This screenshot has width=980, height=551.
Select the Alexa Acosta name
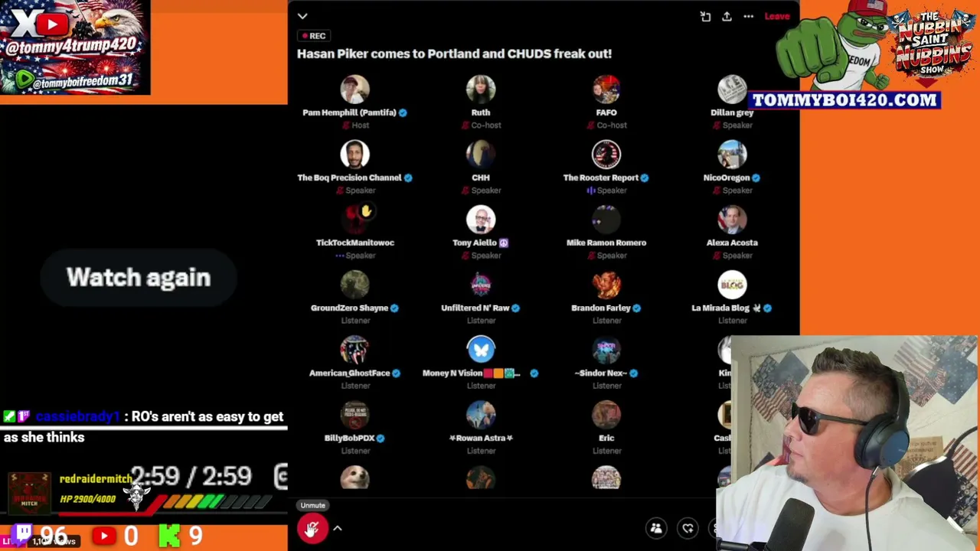coord(732,243)
